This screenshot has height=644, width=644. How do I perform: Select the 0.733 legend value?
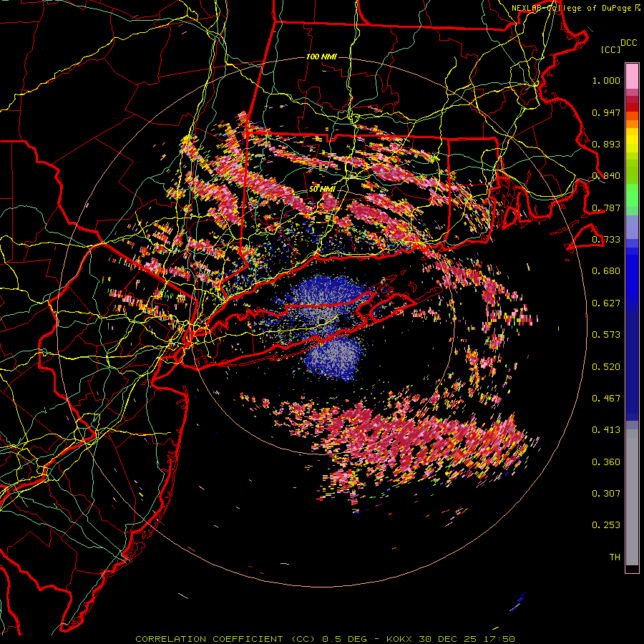coord(606,240)
